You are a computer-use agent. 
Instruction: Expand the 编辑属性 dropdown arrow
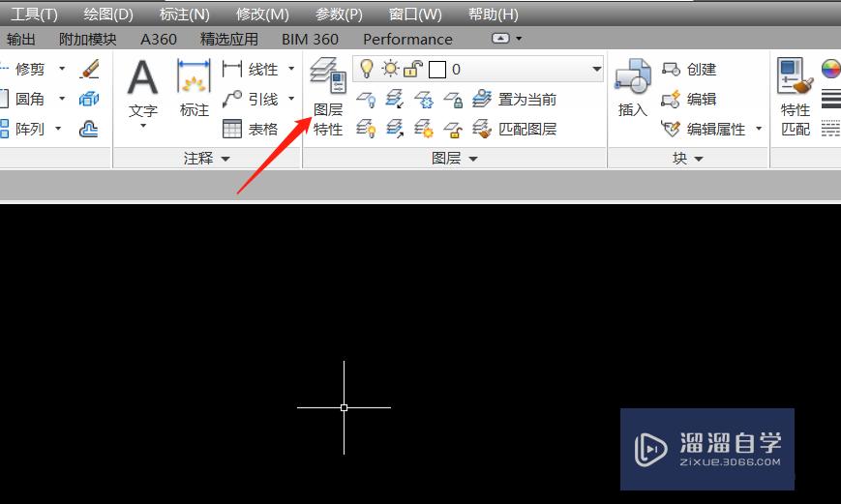[759, 129]
